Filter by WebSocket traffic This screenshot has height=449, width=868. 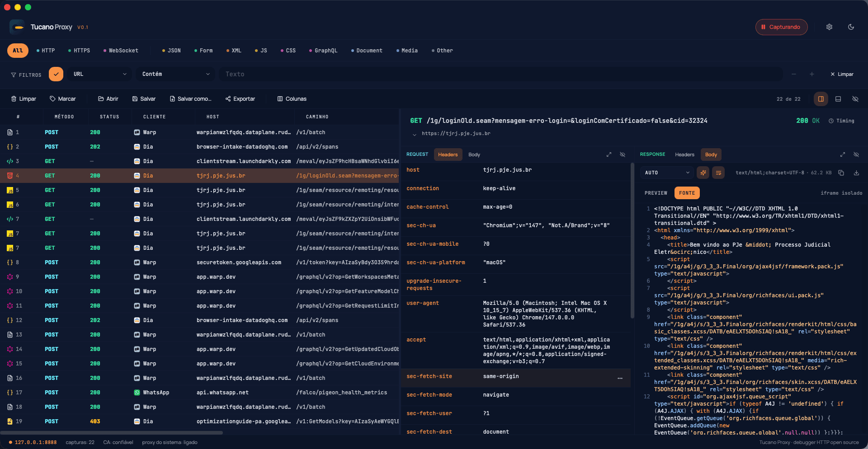pos(121,51)
